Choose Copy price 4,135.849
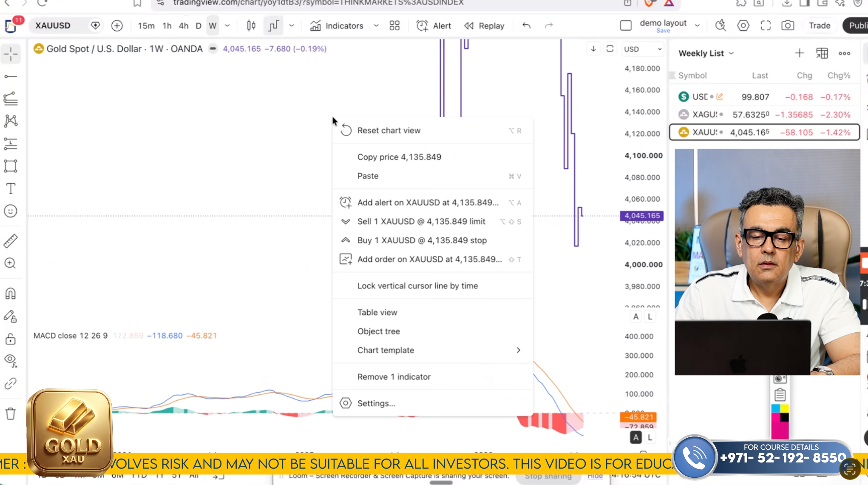Screen dimensions: 868x485 coord(433,157)
